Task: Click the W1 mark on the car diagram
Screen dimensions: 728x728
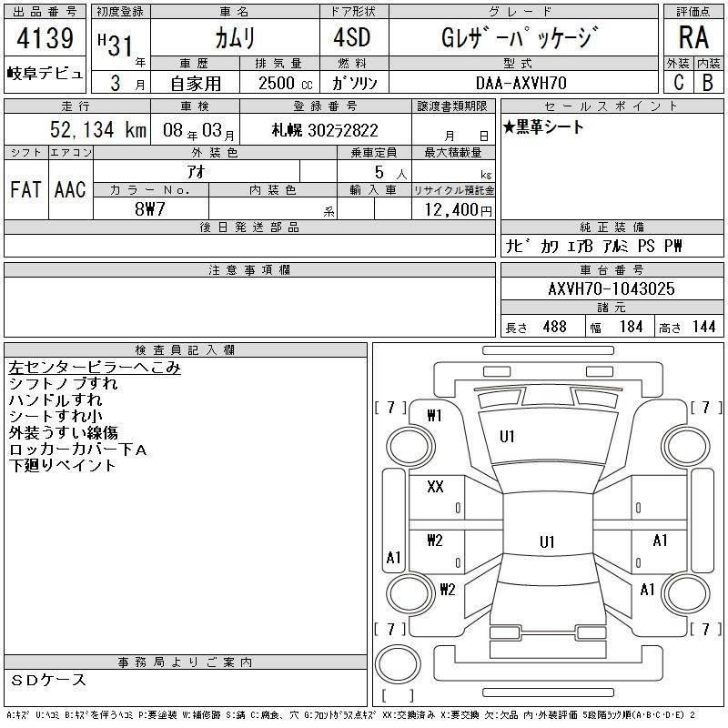Action: coord(434,416)
